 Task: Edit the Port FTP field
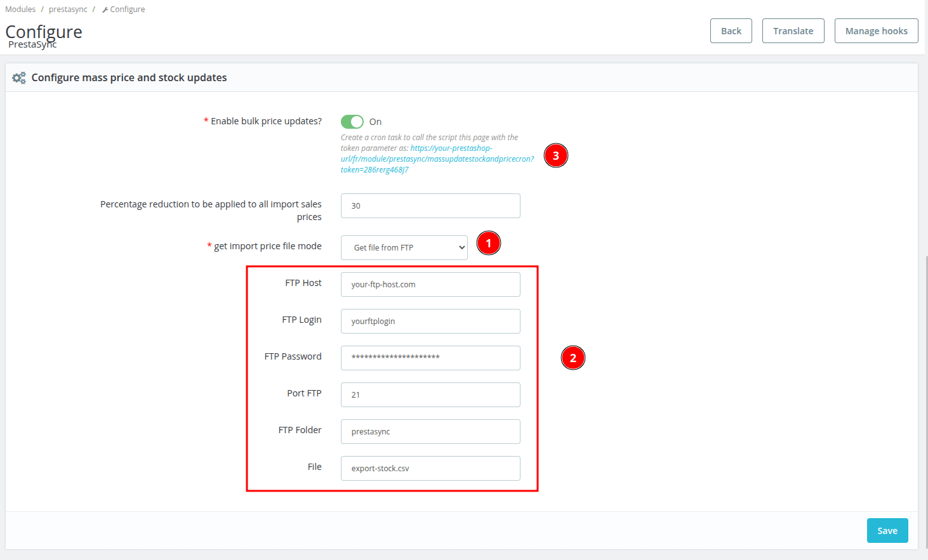(x=430, y=395)
